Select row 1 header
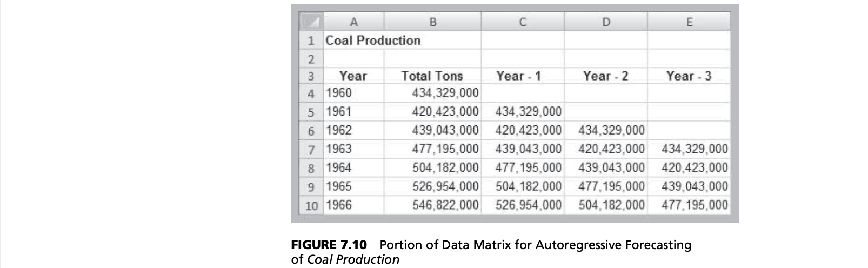The image size is (868, 268). coord(311,41)
